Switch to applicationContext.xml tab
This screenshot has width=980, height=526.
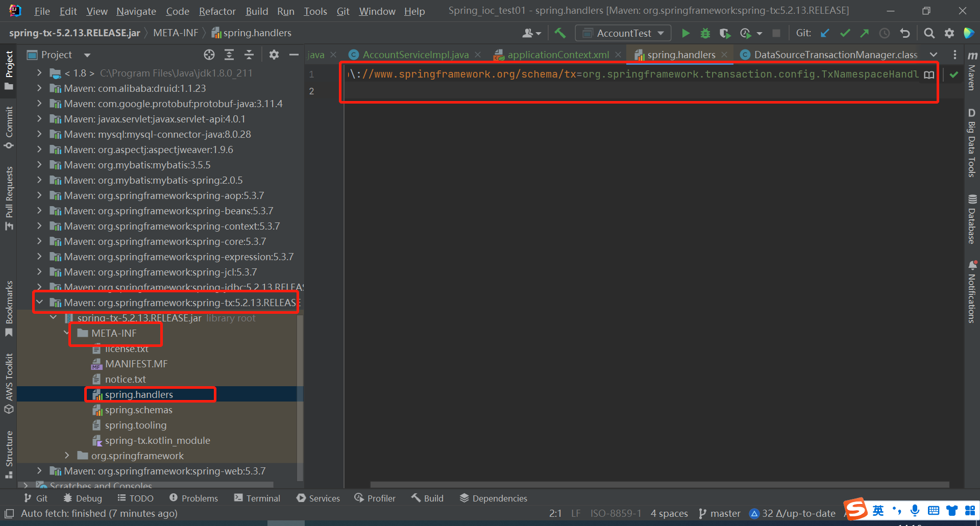(x=558, y=55)
